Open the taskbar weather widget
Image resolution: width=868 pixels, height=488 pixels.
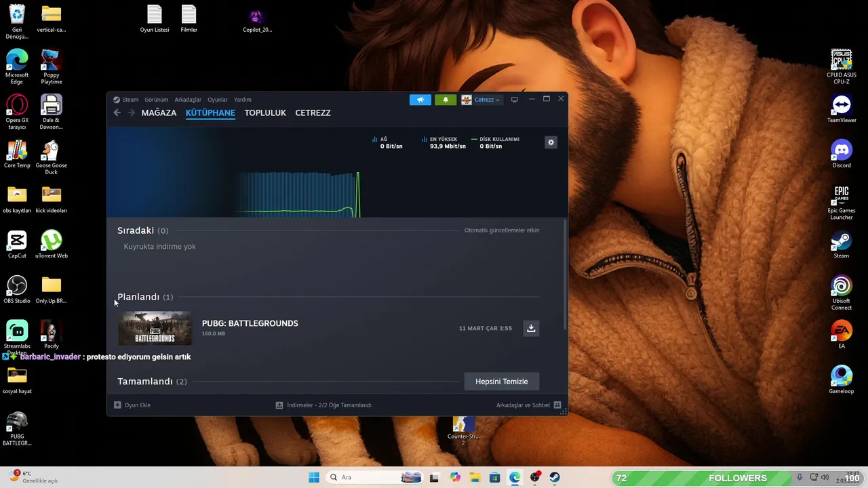click(x=34, y=476)
